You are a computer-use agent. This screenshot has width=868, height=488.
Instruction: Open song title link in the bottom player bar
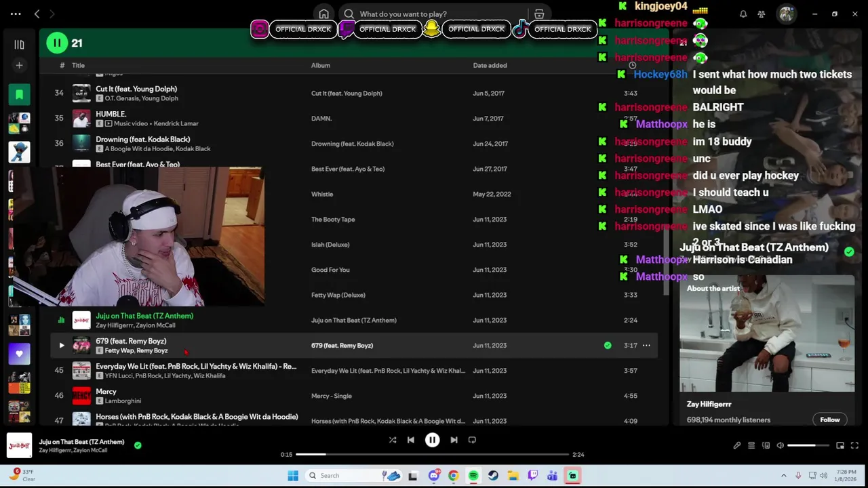[x=81, y=442]
